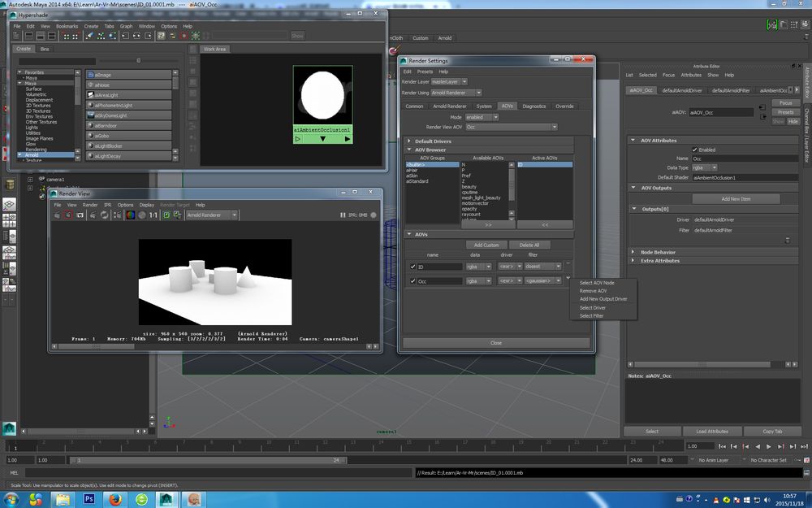
Task: Show top and bottom tabs in Hypershade
Action: 52,36
